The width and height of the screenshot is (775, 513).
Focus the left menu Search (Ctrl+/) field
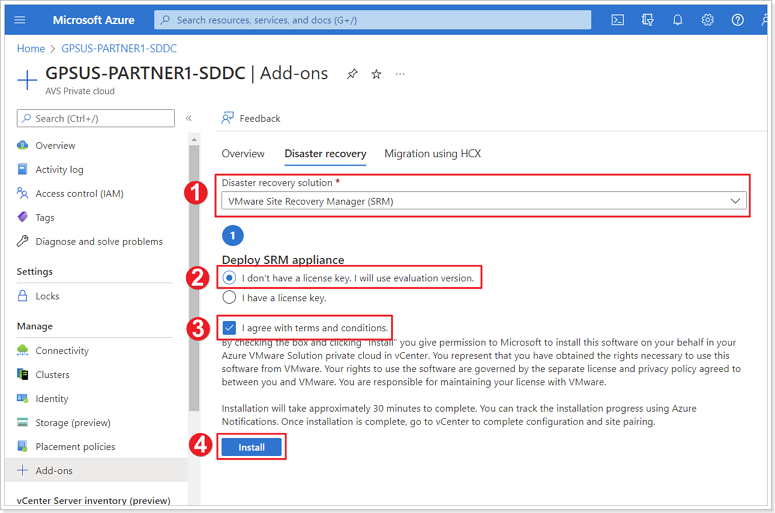[x=95, y=118]
